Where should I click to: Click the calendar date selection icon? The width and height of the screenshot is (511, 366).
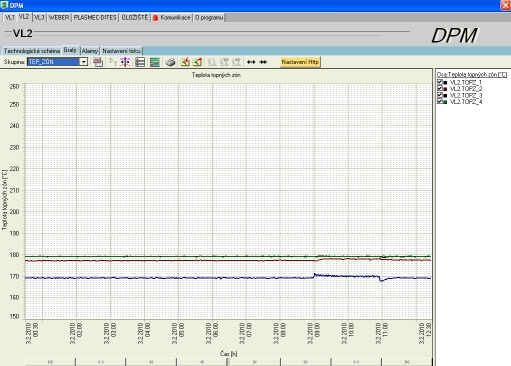[98, 62]
